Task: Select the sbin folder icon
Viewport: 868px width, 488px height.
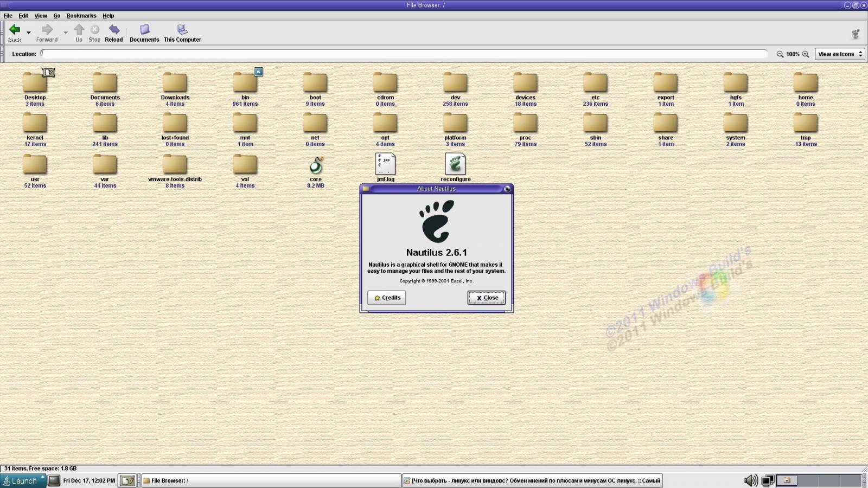Action: coord(595,123)
